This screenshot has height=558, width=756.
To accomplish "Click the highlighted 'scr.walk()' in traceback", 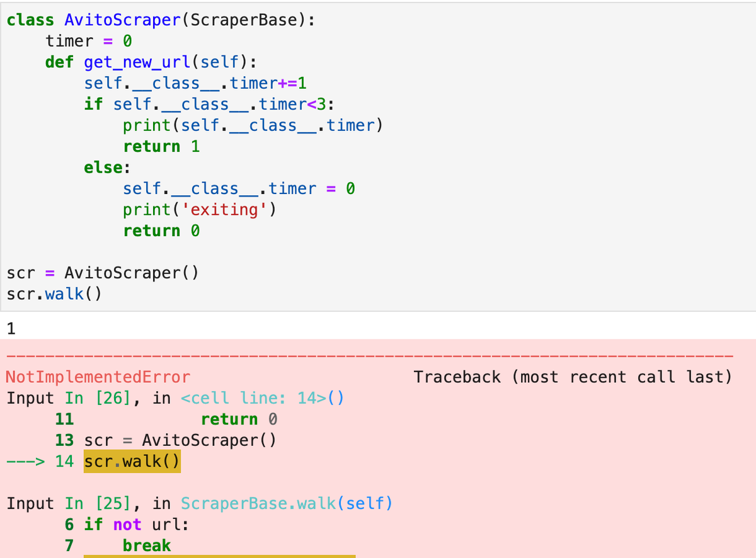I will 132,462.
